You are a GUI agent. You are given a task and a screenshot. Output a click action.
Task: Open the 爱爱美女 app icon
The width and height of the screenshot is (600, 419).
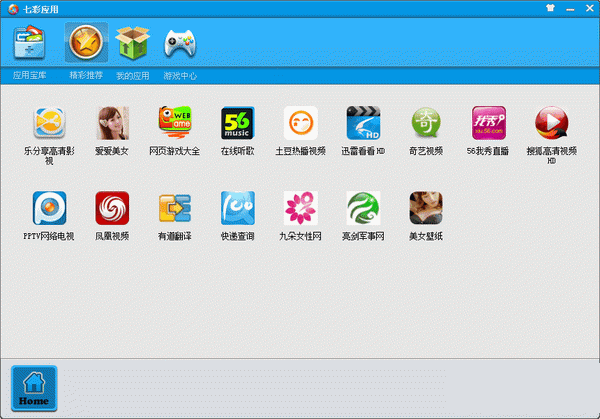tap(112, 123)
